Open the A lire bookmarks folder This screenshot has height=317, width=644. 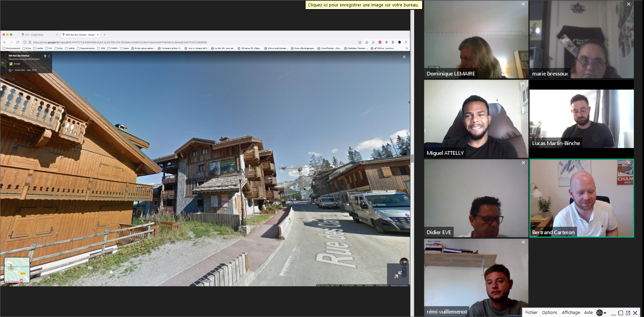27,48
